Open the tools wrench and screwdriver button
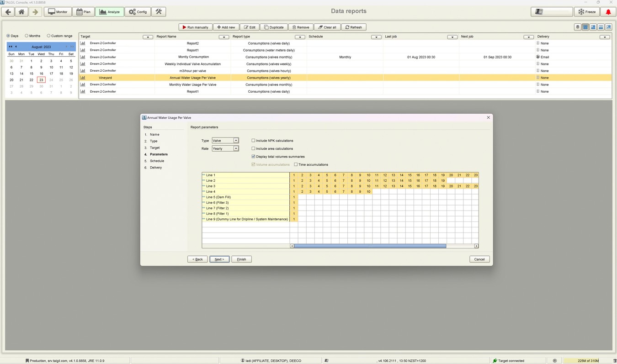617x364 pixels. pyautogui.click(x=159, y=12)
